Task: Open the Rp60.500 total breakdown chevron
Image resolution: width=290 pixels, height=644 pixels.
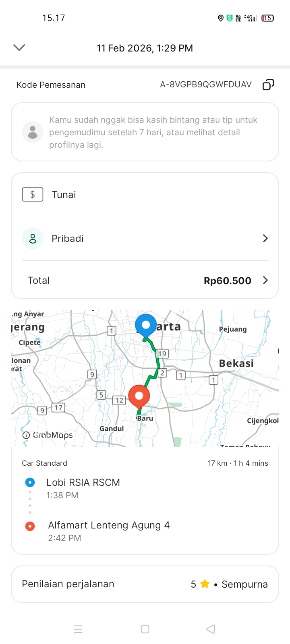Action: (265, 280)
